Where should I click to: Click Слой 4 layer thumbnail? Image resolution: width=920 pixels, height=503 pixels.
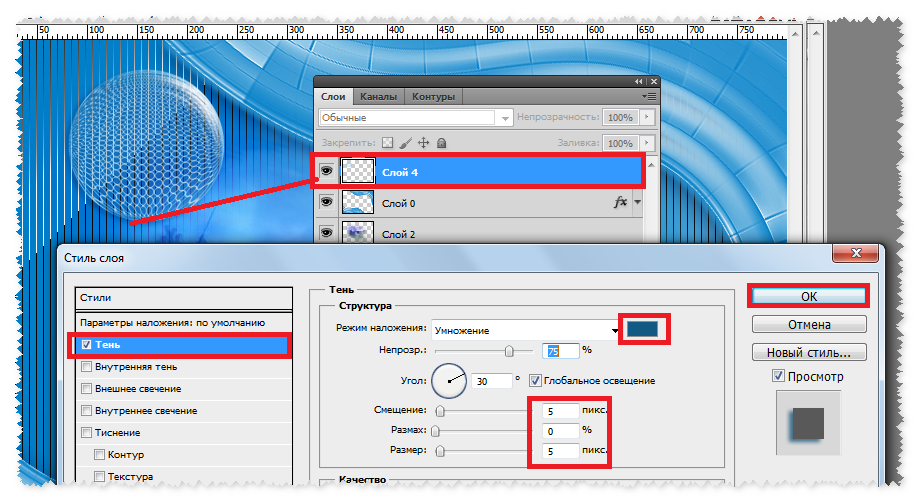click(357, 171)
